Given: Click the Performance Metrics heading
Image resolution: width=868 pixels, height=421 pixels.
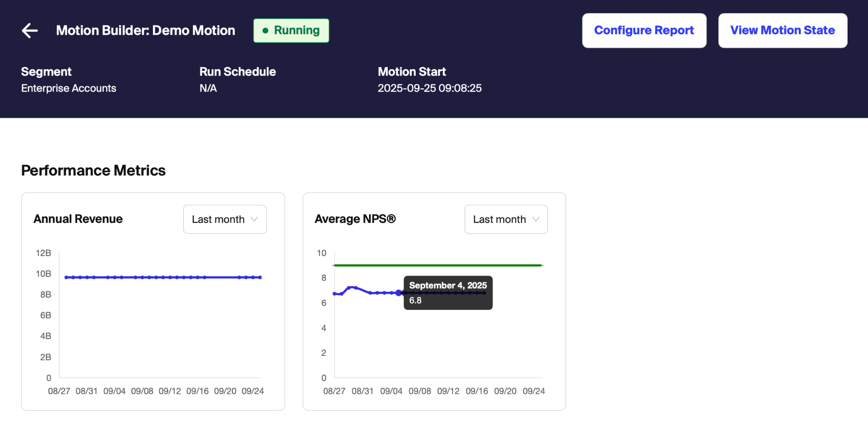Looking at the screenshot, I should (93, 170).
